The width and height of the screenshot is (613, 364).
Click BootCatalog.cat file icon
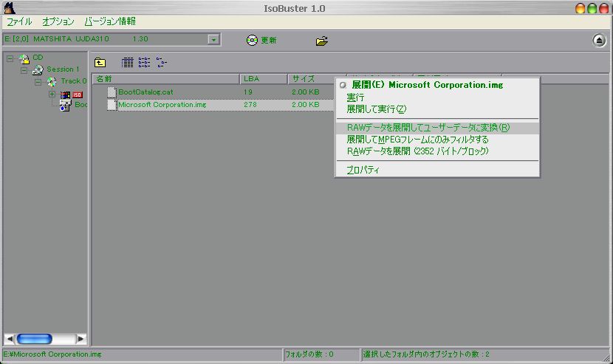(112, 92)
